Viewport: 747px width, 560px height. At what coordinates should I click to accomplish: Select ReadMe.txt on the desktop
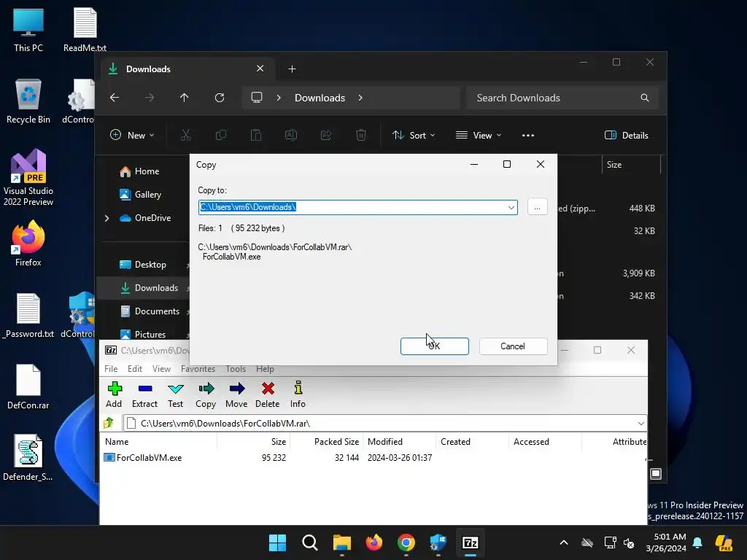pyautogui.click(x=85, y=29)
